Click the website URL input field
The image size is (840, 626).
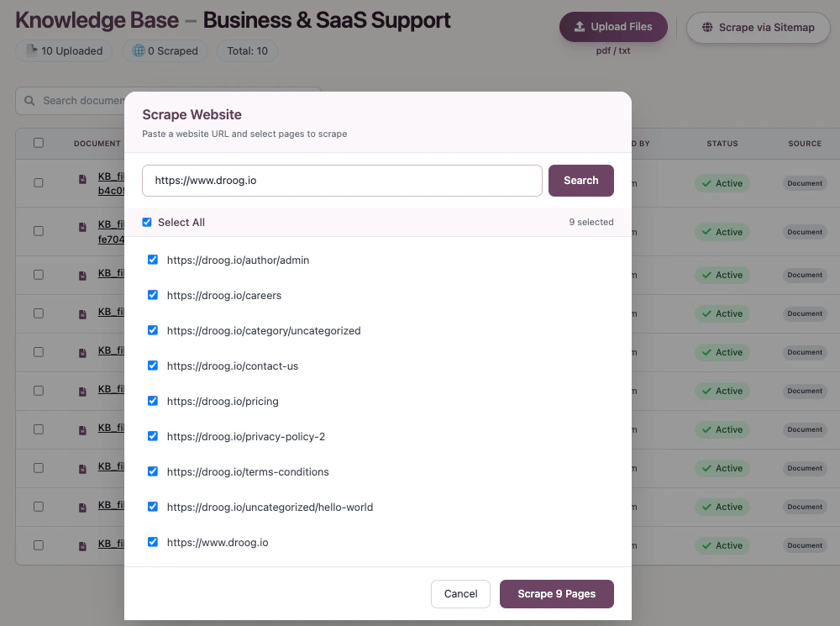[342, 181]
